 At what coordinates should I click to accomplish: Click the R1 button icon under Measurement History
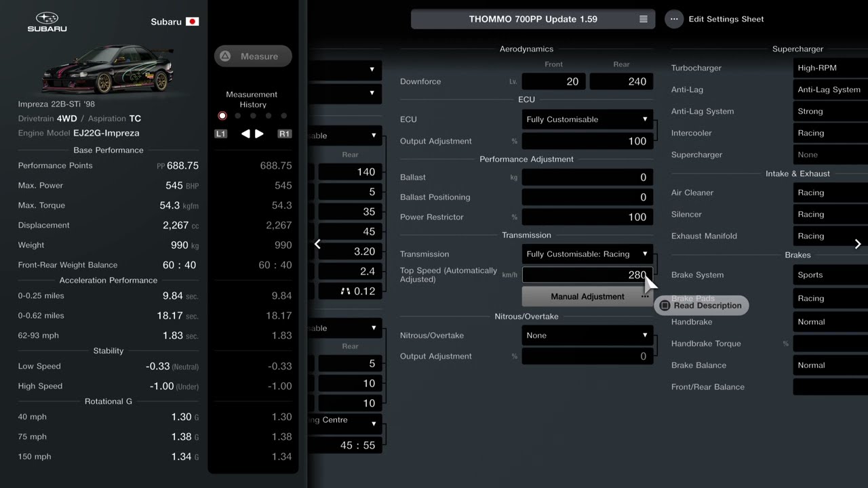coord(285,134)
